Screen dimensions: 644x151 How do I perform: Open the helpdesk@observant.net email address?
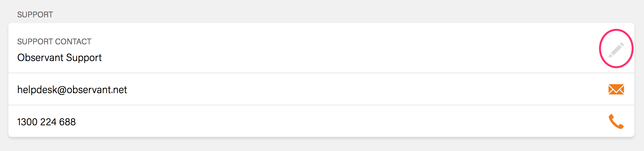pyautogui.click(x=72, y=90)
